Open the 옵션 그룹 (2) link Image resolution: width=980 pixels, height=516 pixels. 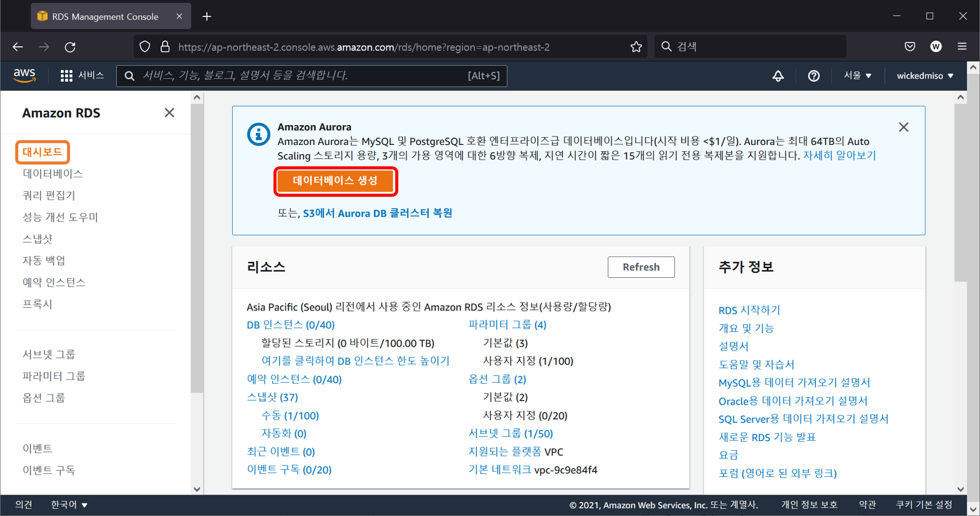[x=497, y=379]
